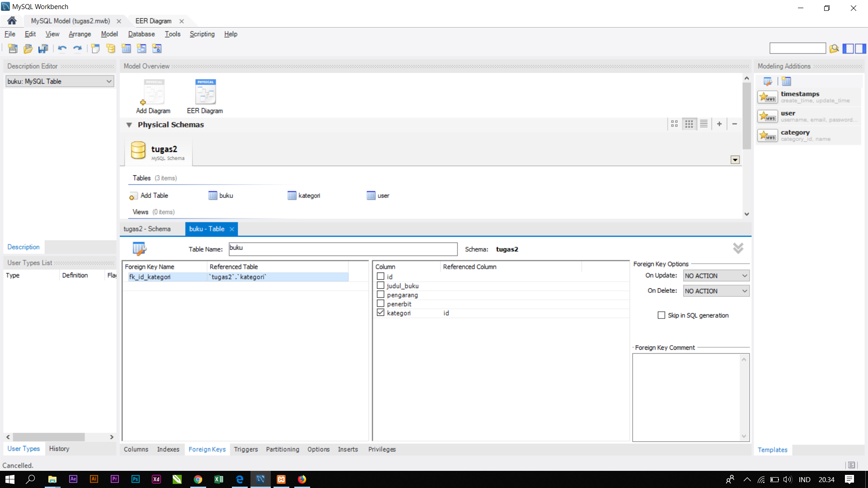Uncheck the kategori column checkbox
Image resolution: width=868 pixels, height=488 pixels.
point(381,313)
